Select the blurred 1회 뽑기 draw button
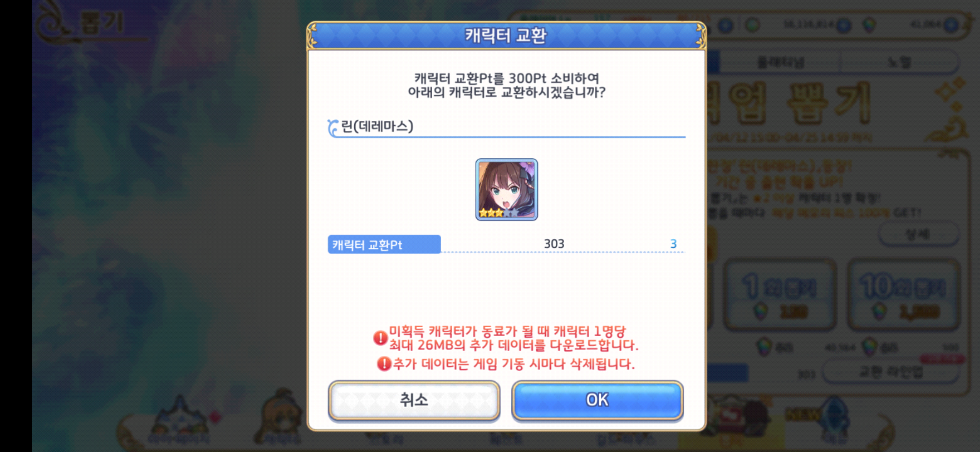 (x=780, y=294)
